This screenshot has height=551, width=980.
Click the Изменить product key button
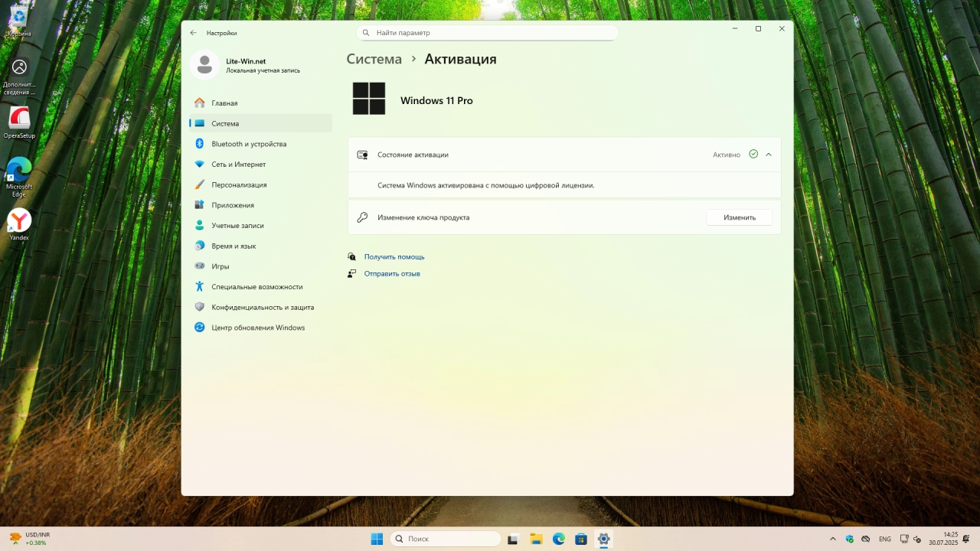coord(740,217)
